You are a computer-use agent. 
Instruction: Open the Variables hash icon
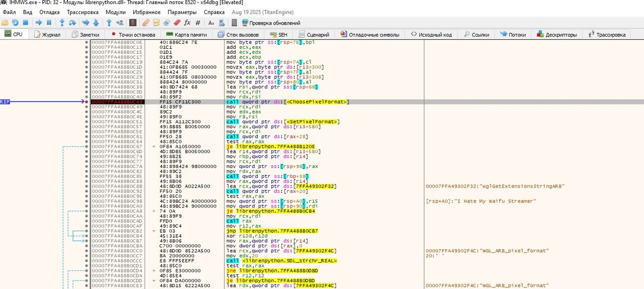coord(198,23)
